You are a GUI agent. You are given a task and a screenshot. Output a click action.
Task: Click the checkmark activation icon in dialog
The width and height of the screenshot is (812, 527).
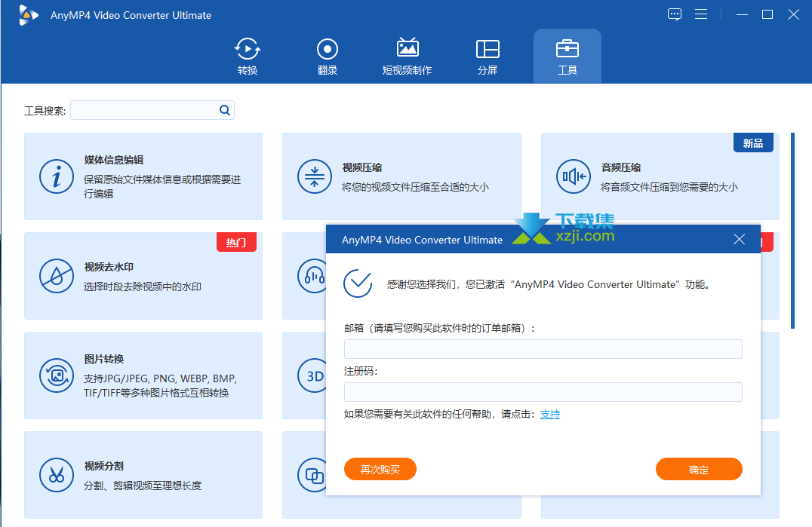358,283
